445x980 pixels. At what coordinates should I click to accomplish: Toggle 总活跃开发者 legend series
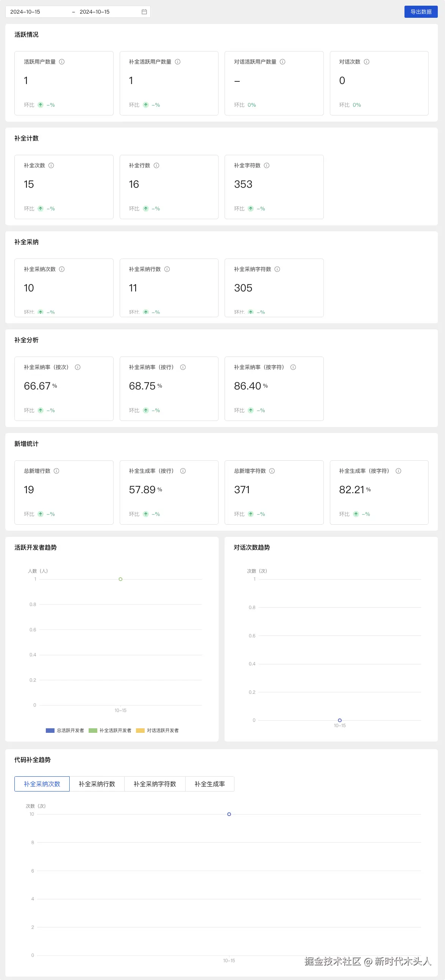coord(65,731)
